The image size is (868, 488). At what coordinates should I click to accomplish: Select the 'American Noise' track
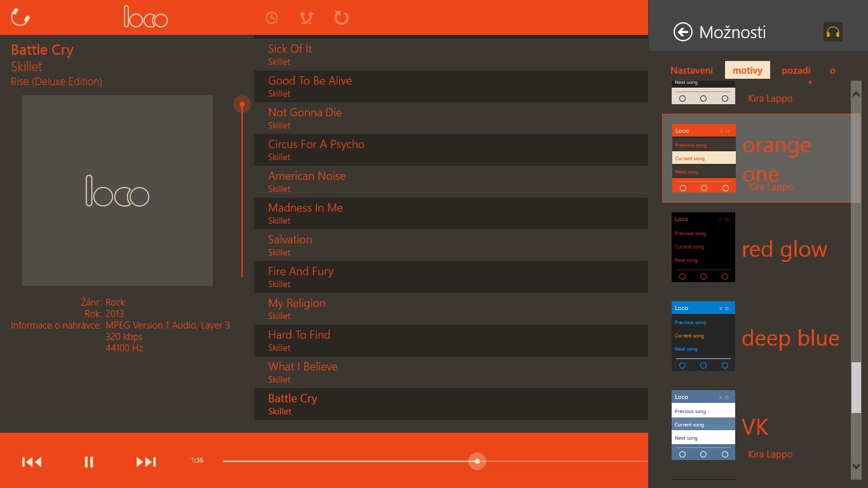[x=451, y=182]
